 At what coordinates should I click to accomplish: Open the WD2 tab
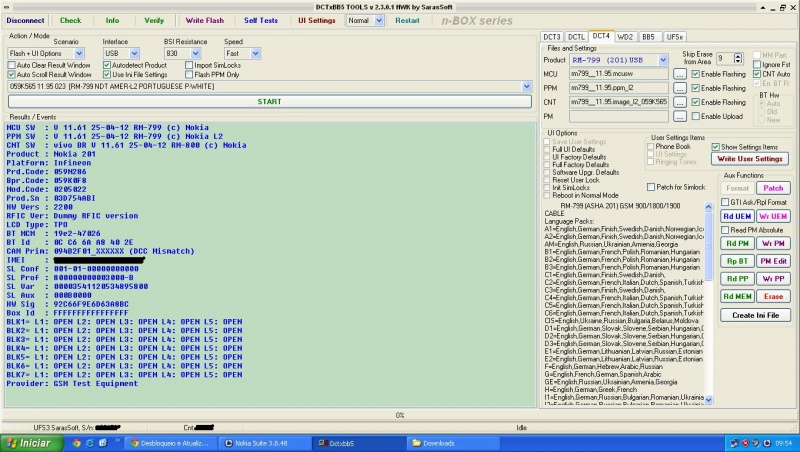(625, 37)
